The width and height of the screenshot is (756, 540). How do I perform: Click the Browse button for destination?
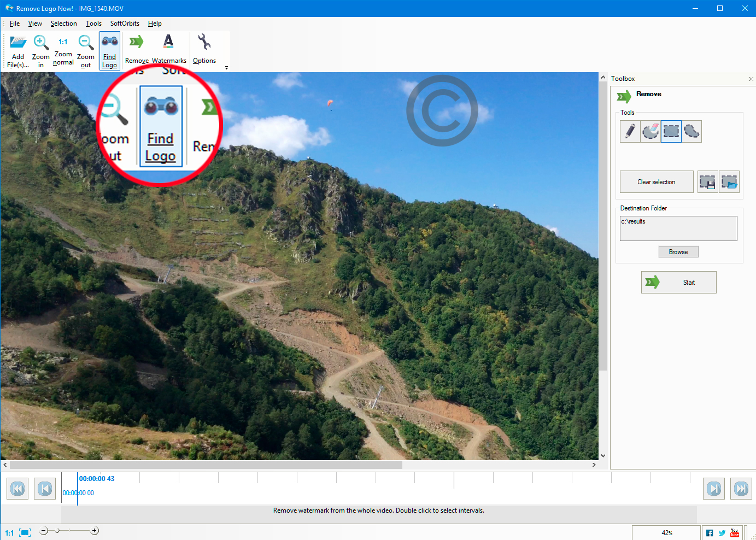pyautogui.click(x=678, y=252)
